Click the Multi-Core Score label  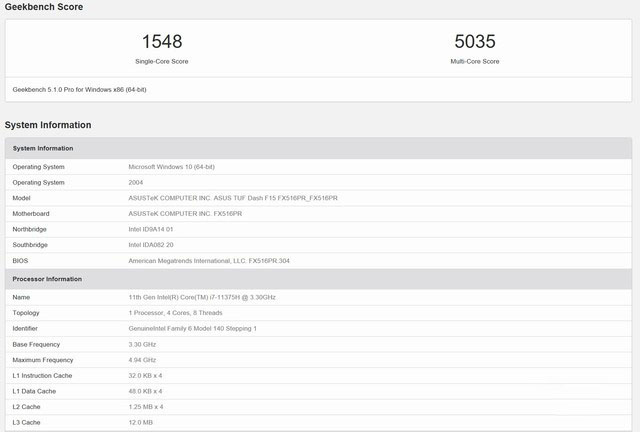coord(475,61)
